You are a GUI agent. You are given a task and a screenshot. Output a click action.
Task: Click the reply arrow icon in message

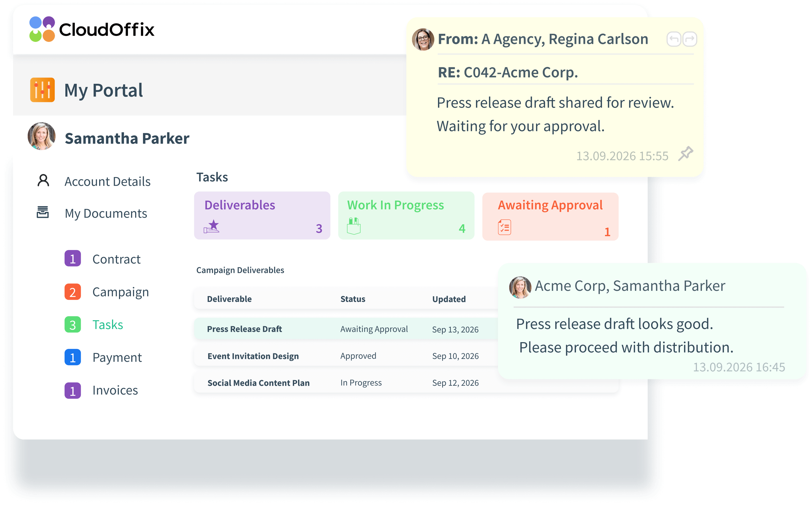tap(673, 39)
